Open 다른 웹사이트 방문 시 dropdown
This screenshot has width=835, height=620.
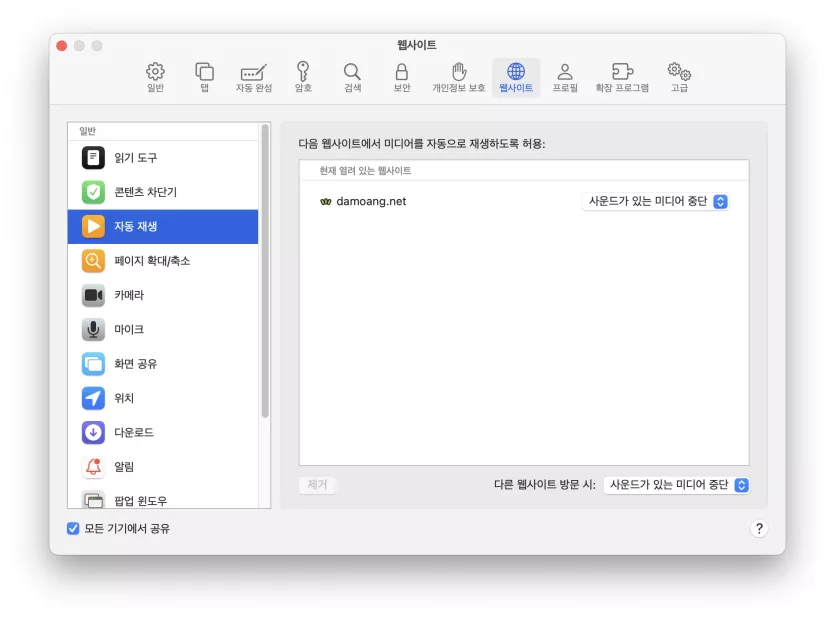pos(676,485)
